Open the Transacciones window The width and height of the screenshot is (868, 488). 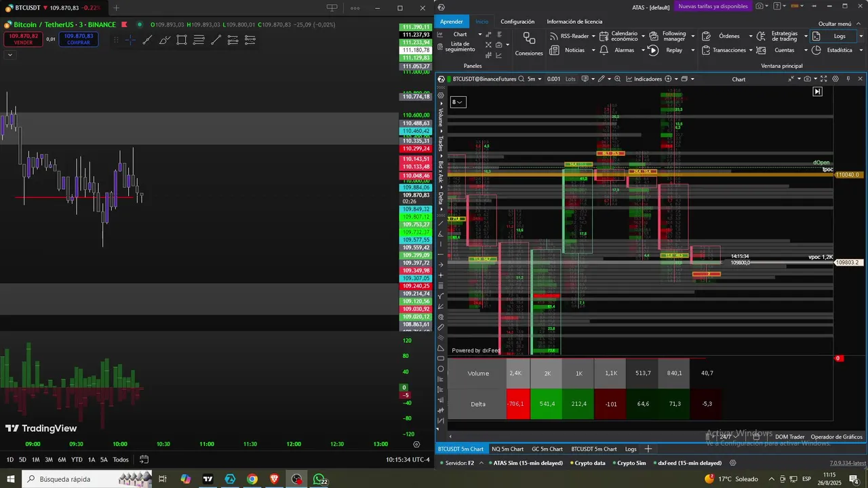(724, 50)
